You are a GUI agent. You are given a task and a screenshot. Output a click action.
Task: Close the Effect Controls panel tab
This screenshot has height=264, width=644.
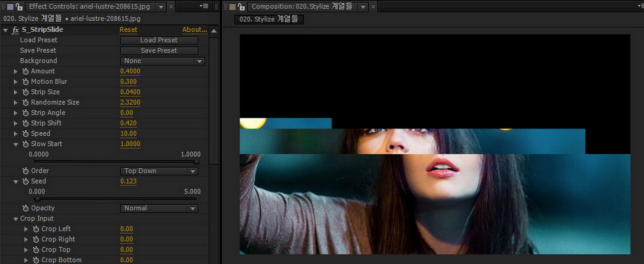coord(171,7)
